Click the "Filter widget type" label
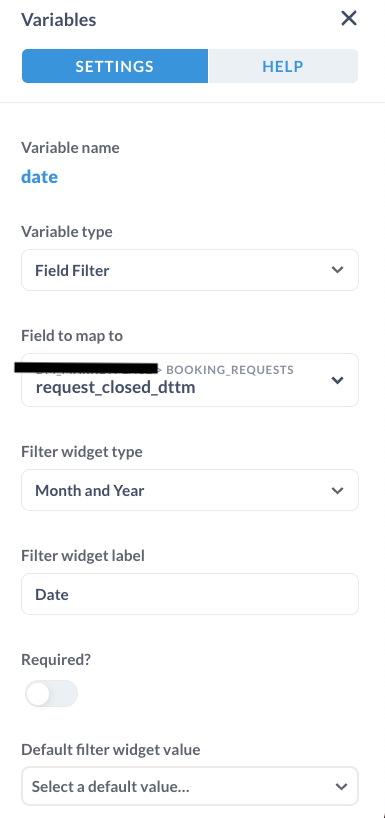The height and width of the screenshot is (818, 385). [x=82, y=452]
